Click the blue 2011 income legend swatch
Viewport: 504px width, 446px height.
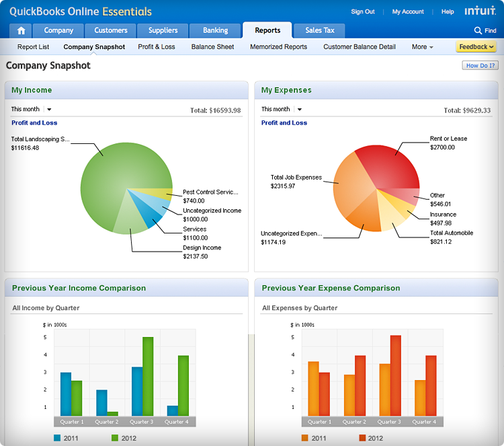(57, 438)
